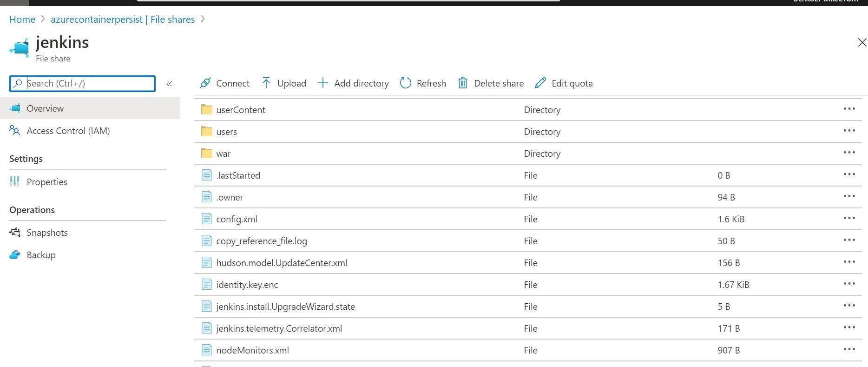This screenshot has width=868, height=367.
Task: Click the Refresh circular arrow icon
Action: tap(406, 83)
